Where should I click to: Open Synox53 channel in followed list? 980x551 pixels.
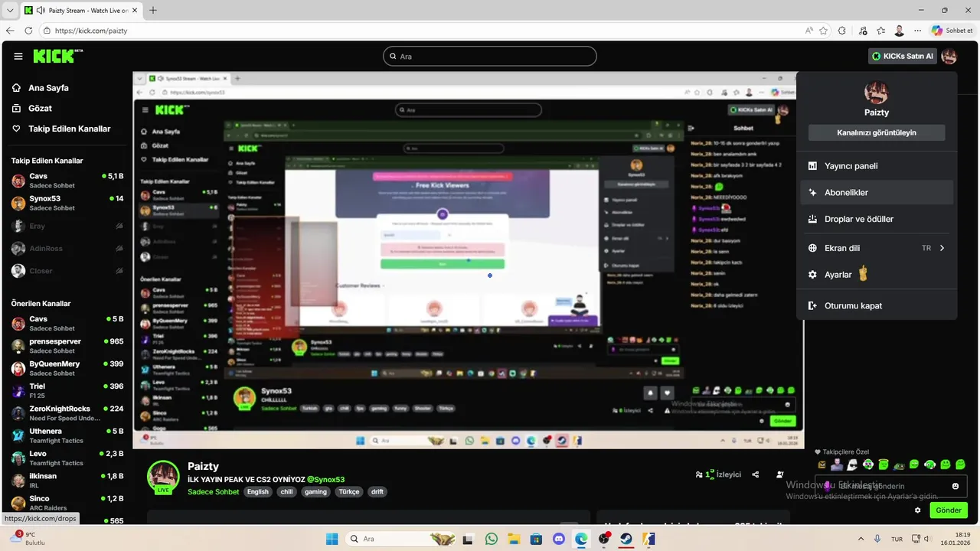coord(67,203)
